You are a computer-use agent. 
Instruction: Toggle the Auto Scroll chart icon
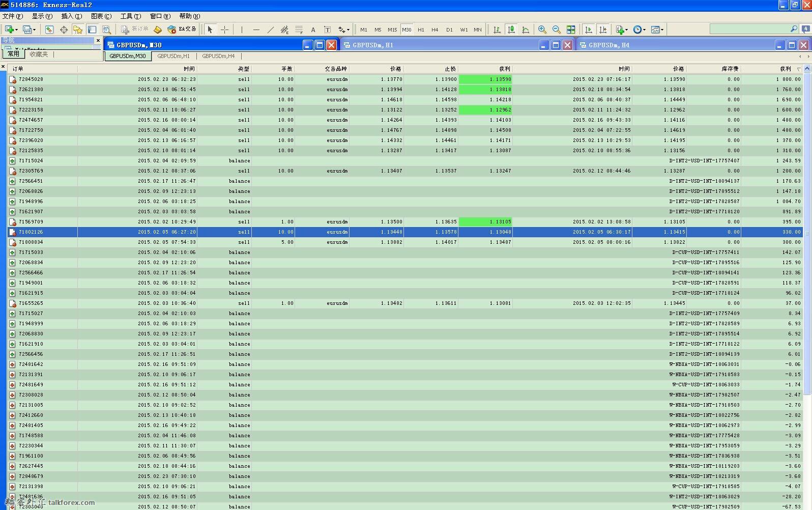589,30
